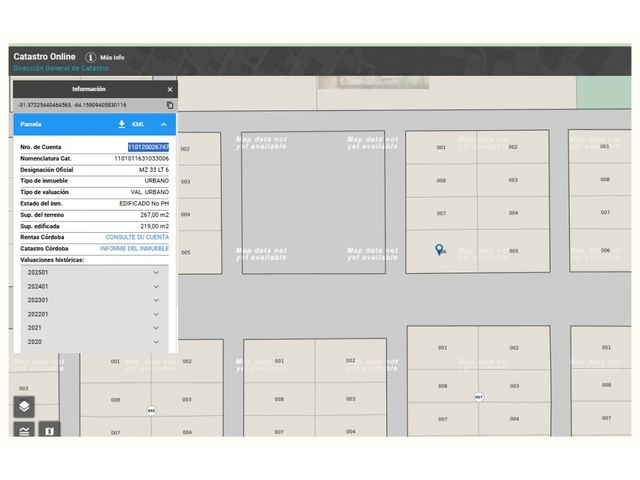Click the wavy lines tool icon
640x480 pixels.
pyautogui.click(x=24, y=430)
